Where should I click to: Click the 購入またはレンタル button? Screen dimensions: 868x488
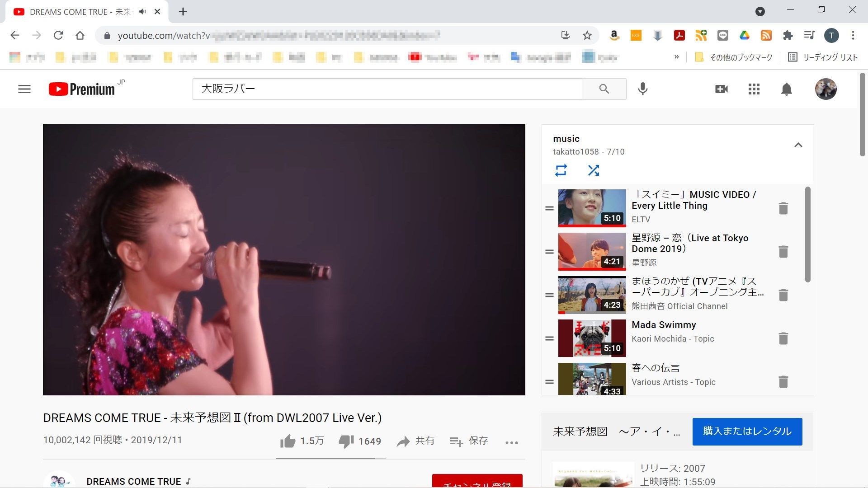747,432
